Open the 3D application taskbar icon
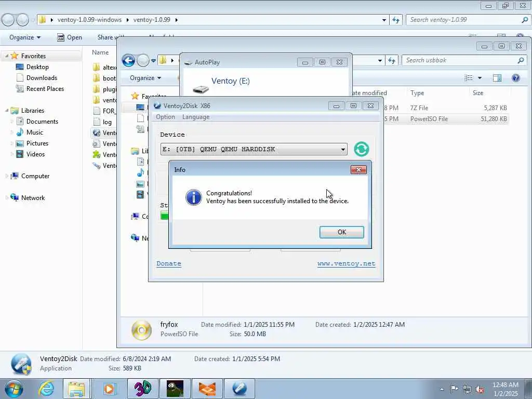 click(x=142, y=389)
